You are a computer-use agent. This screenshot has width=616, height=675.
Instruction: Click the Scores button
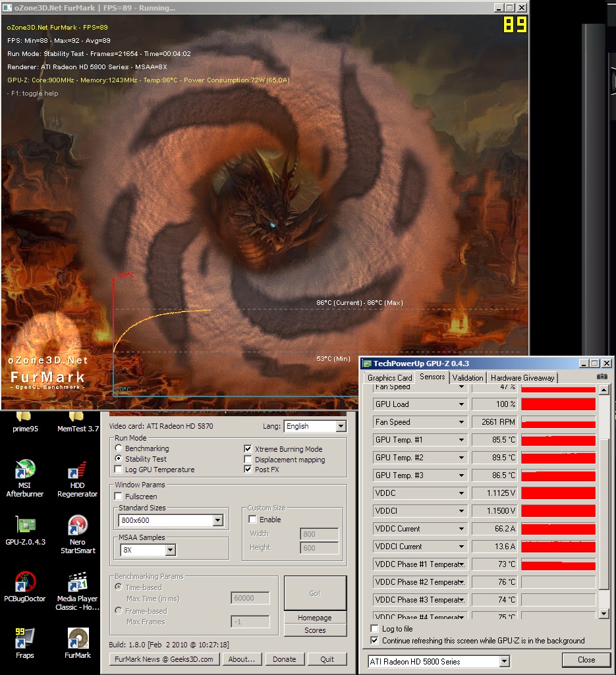point(315,630)
